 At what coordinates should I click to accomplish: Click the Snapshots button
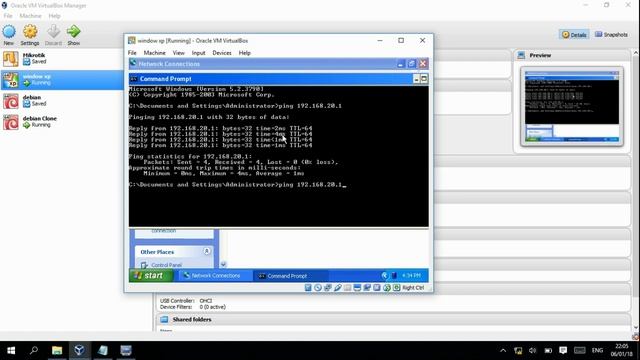611,35
